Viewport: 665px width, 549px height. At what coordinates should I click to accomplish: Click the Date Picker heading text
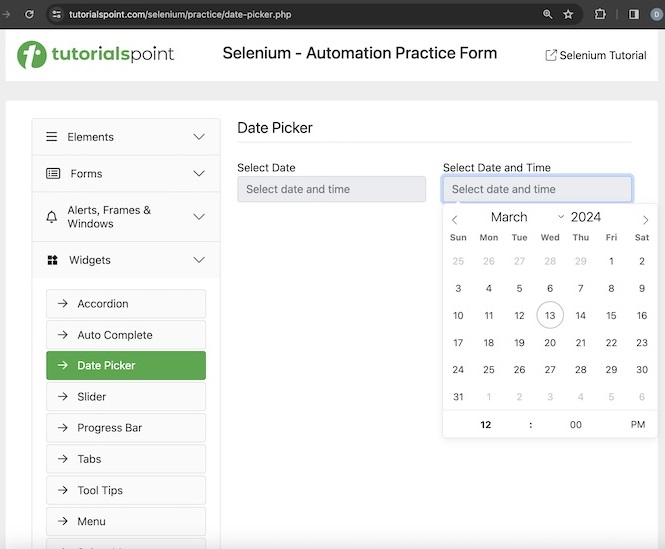(x=275, y=128)
